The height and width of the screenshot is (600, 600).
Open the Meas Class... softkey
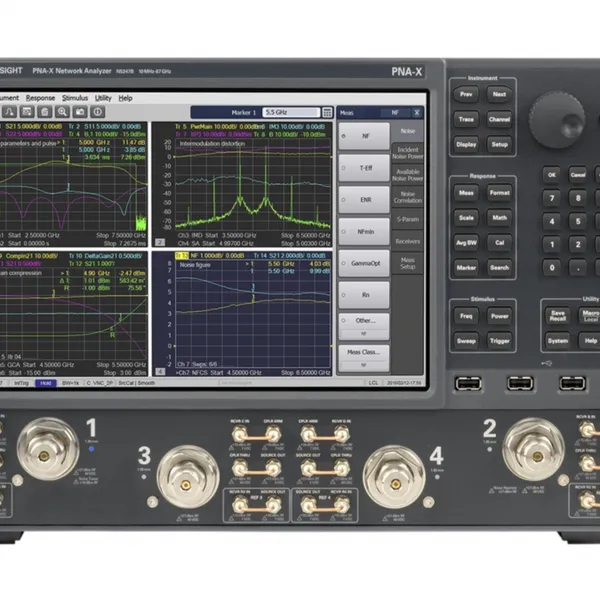click(364, 358)
